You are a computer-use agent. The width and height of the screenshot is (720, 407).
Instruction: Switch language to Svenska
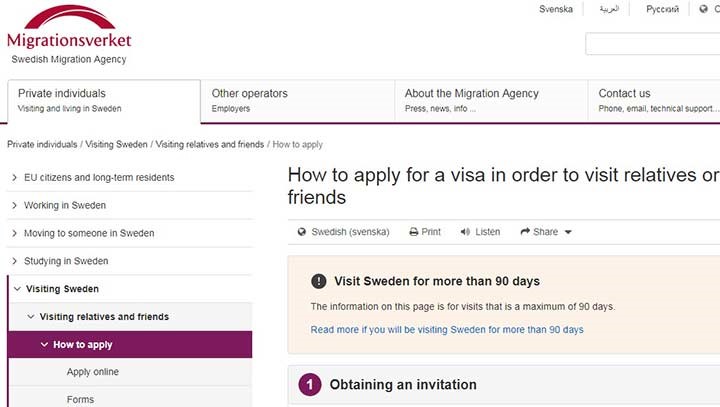[556, 9]
